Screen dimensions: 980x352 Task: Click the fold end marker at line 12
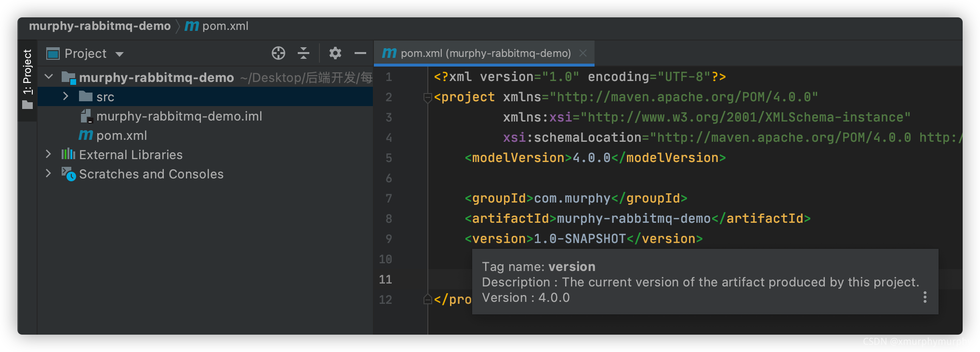[x=427, y=299]
